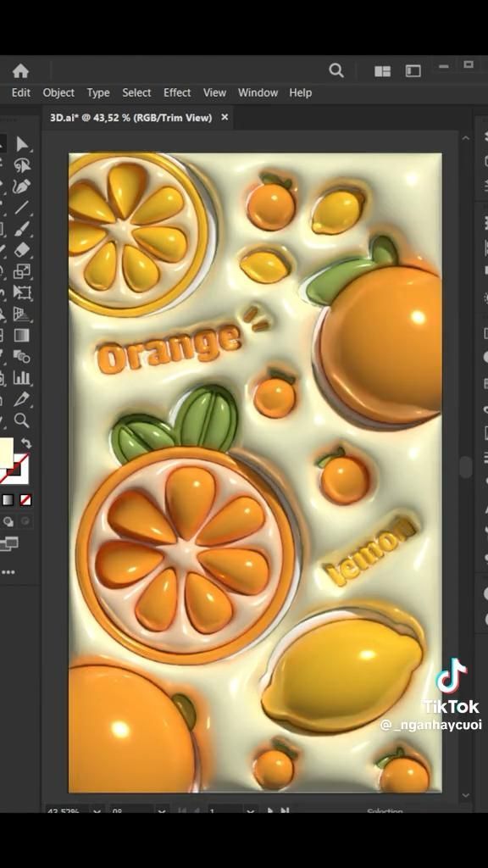
Task: Select the Column Graph tool
Action: pos(21,378)
